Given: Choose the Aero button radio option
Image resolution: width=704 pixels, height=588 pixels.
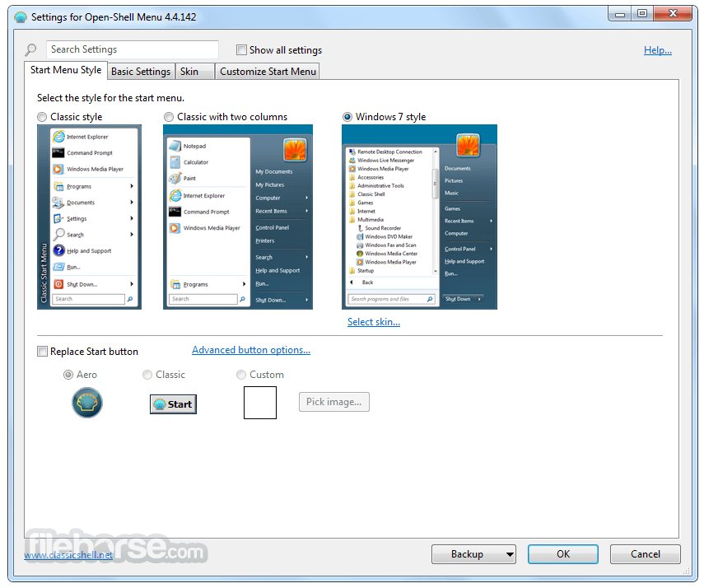Looking at the screenshot, I should [68, 375].
